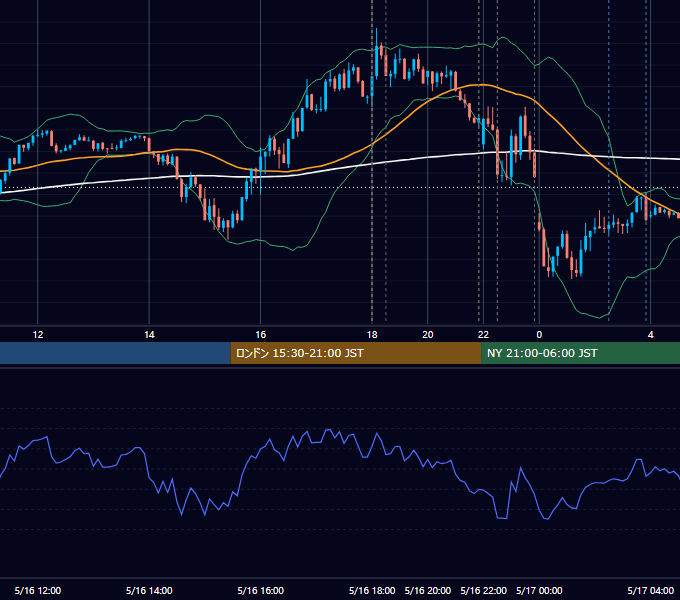Click the 5/17 00:00 date label
Screen dimensions: 680x600
pos(539,590)
